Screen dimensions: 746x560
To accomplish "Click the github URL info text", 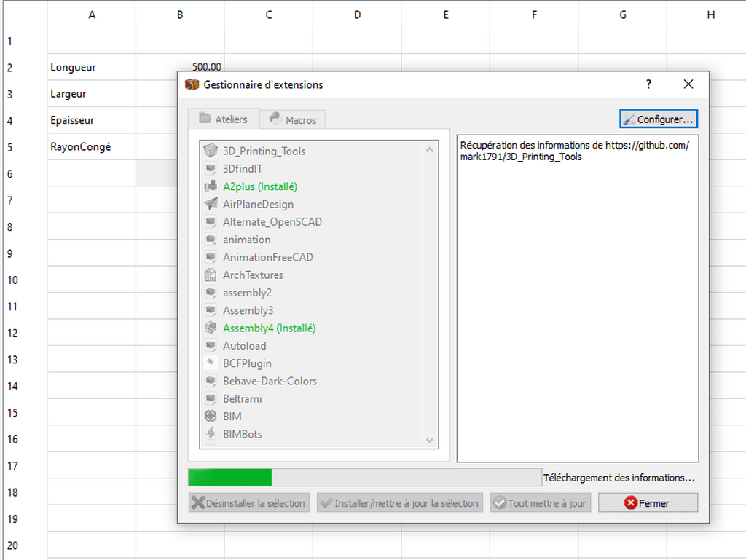I will 574,151.
